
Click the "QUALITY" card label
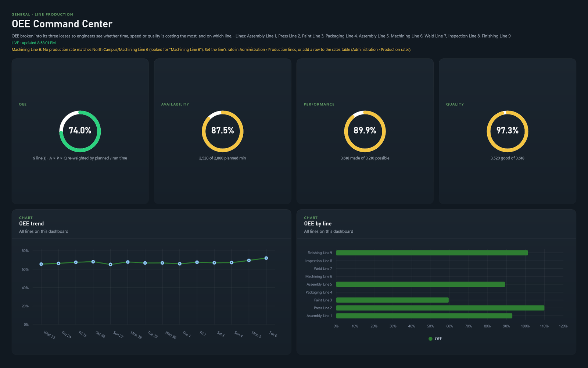pos(455,105)
